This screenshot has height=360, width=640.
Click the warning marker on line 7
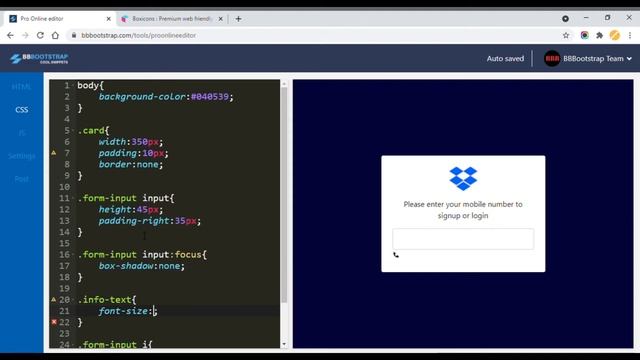coord(53,153)
